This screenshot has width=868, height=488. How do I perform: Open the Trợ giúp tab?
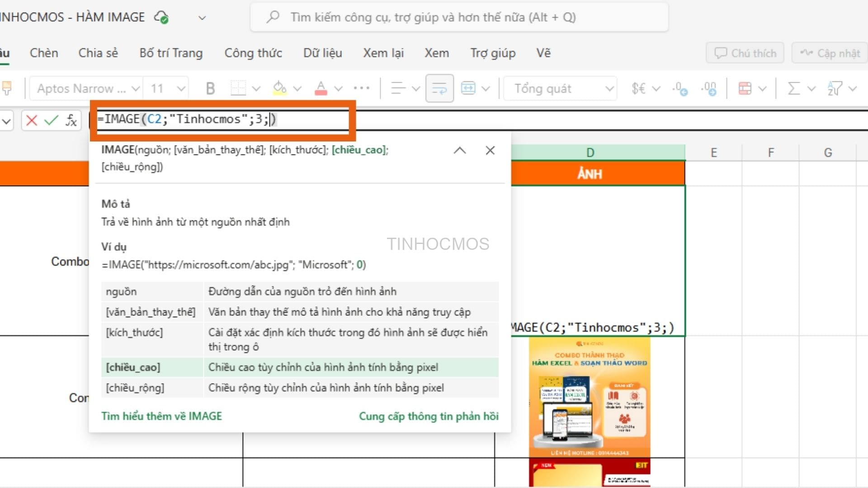click(493, 53)
